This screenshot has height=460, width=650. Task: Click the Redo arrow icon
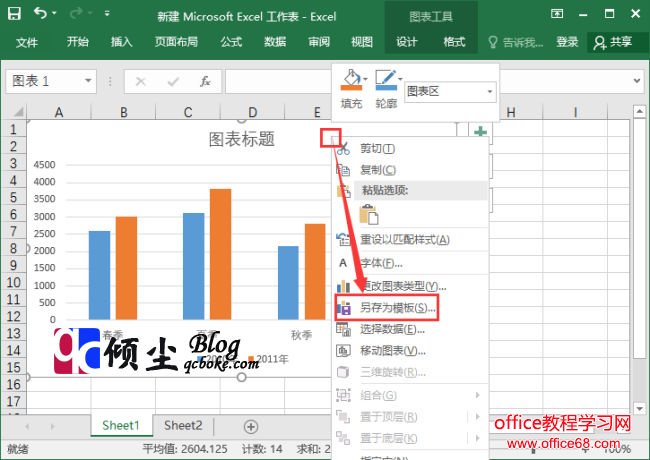coord(76,14)
